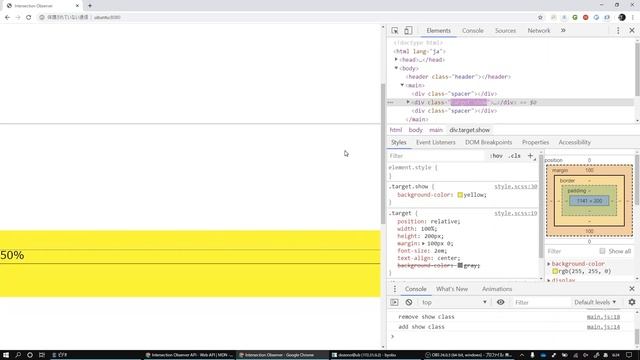
Task: Expand computed background-color property
Action: click(x=549, y=264)
